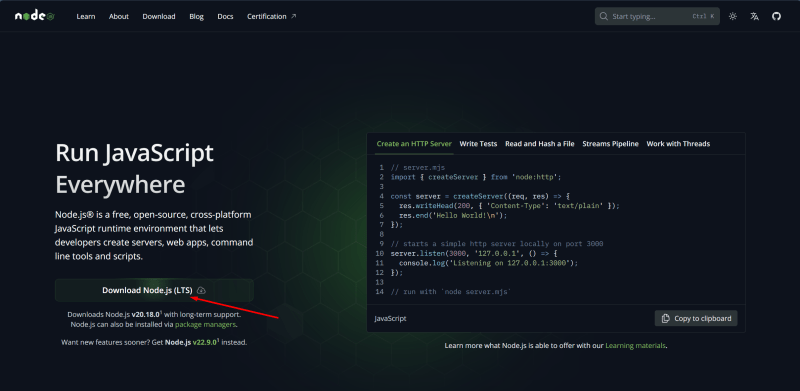Click the Copy to clipboard button
The height and width of the screenshot is (391, 800).
(x=696, y=319)
